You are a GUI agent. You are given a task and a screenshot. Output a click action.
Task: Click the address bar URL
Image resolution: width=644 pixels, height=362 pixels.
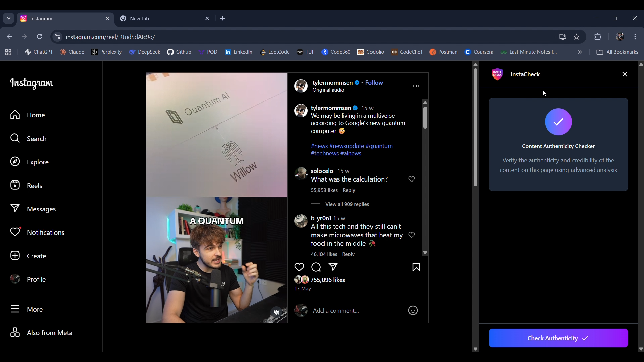(110, 37)
